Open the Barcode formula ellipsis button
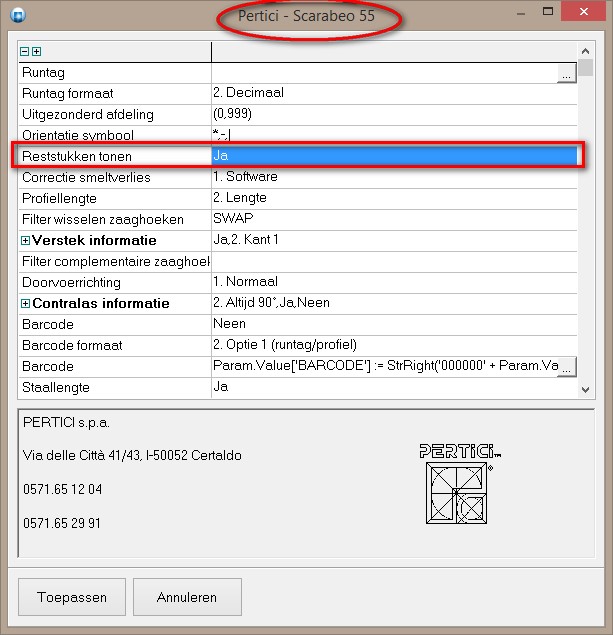 click(566, 367)
